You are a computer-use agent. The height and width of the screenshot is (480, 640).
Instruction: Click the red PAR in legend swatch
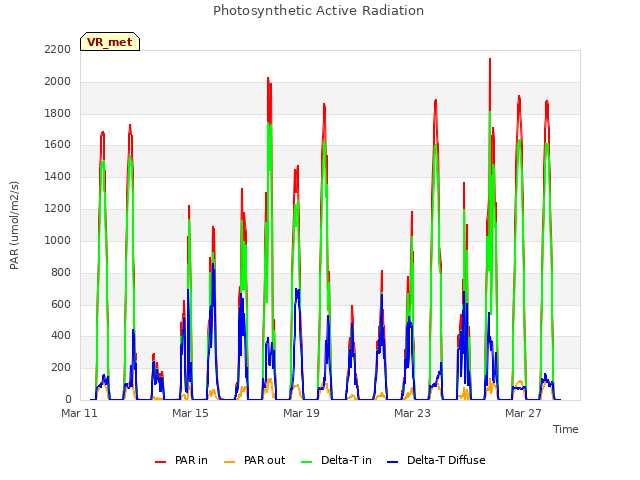point(160,462)
